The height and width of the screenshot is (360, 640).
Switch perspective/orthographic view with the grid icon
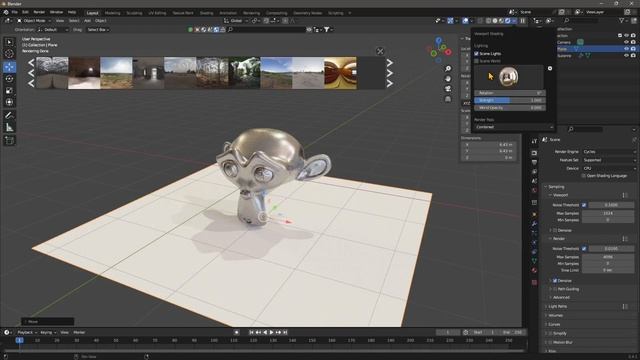(x=448, y=99)
